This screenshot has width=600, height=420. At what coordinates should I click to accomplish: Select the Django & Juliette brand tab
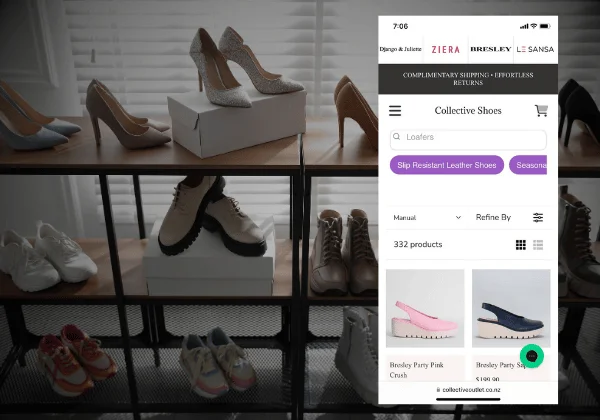point(400,48)
